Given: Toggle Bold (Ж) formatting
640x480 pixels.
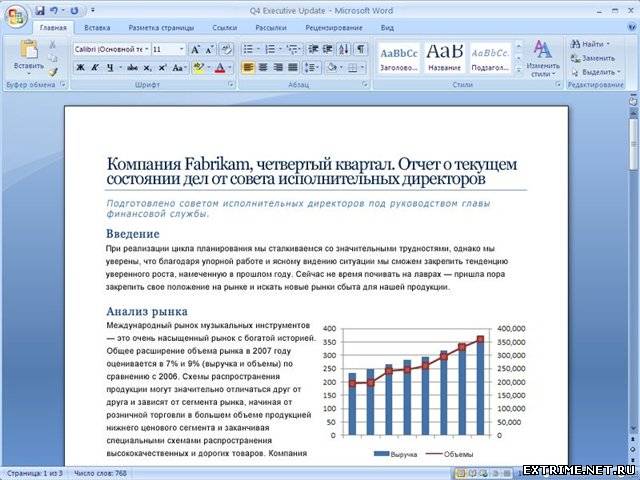Looking at the screenshot, I should tap(81, 68).
